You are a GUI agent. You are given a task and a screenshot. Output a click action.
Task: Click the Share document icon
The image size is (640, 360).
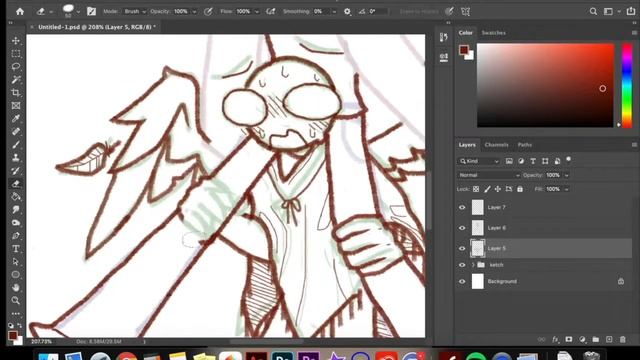[x=631, y=11]
